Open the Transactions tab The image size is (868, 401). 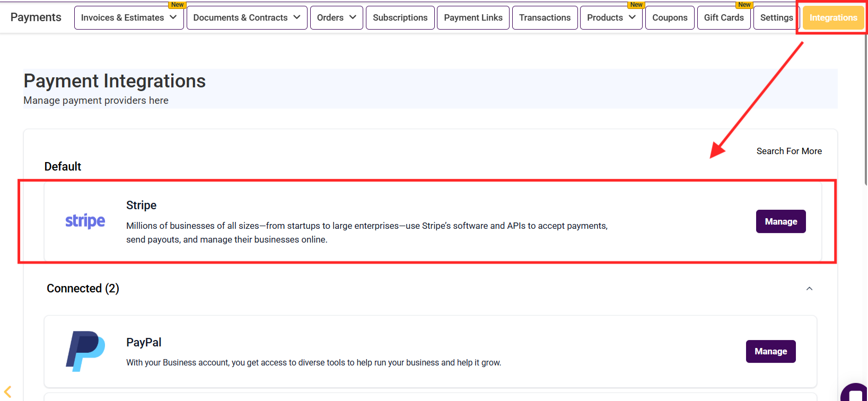point(545,17)
